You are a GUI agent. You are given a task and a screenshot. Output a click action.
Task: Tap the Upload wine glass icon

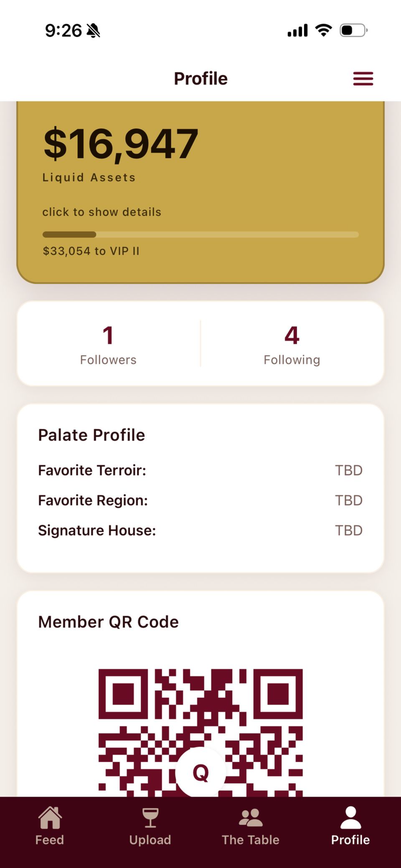click(x=150, y=817)
